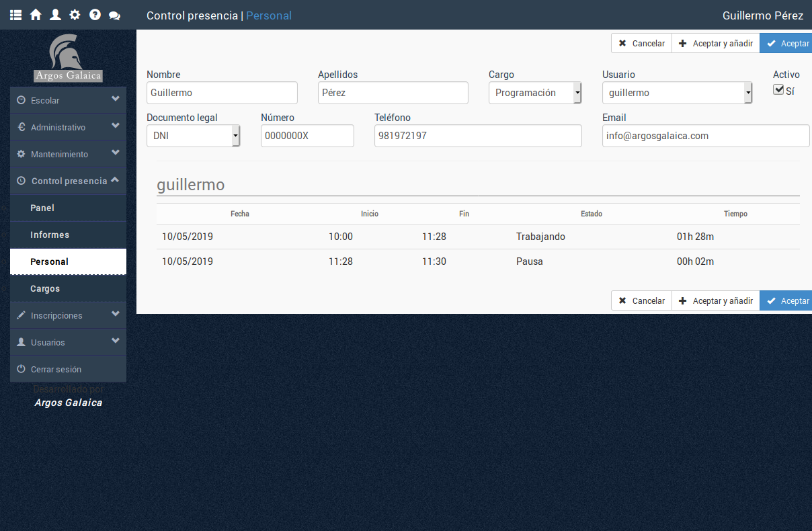Image resolution: width=812 pixels, height=531 pixels.
Task: Click the euro icon beside Administrativo
Action: click(x=22, y=127)
